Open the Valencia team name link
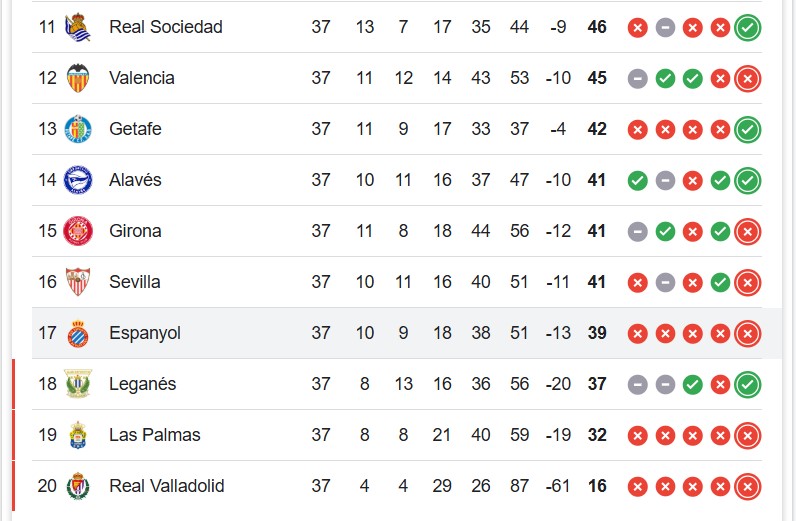The image size is (796, 521). coord(142,78)
